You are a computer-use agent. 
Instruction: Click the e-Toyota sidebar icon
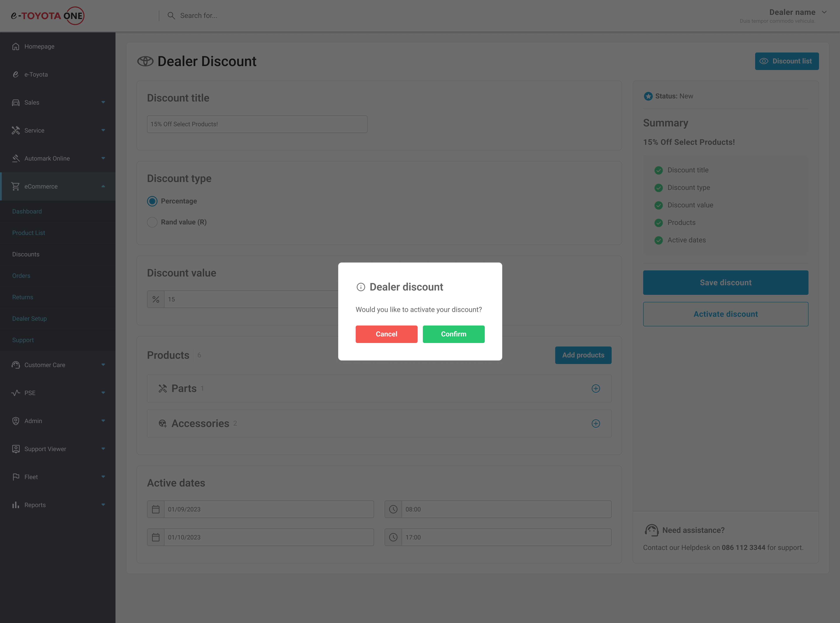click(x=16, y=74)
